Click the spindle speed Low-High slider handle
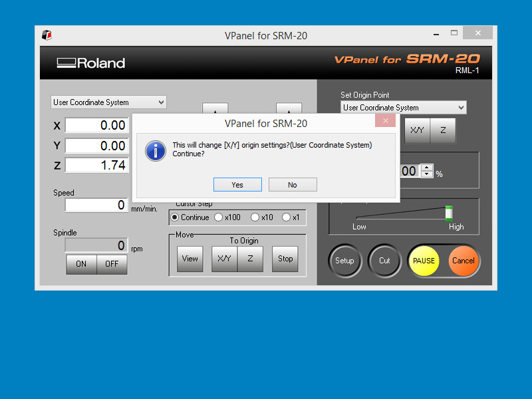Screen dimensions: 532x399 (x=449, y=213)
